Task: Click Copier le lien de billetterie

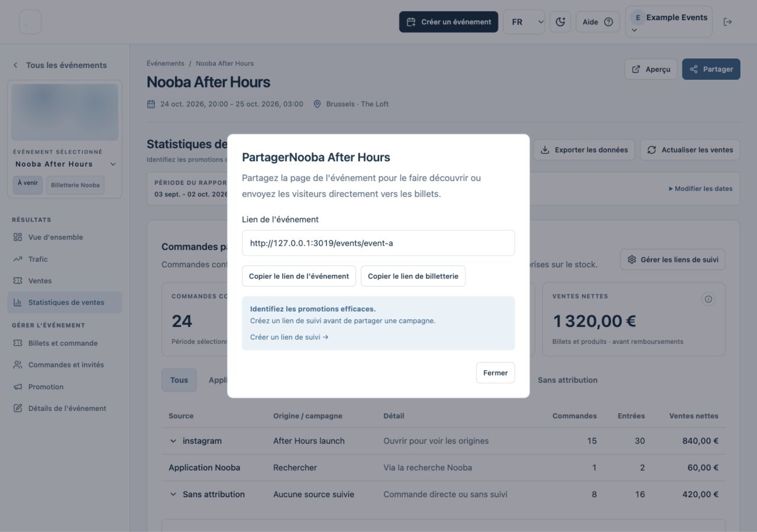Action: (x=413, y=276)
